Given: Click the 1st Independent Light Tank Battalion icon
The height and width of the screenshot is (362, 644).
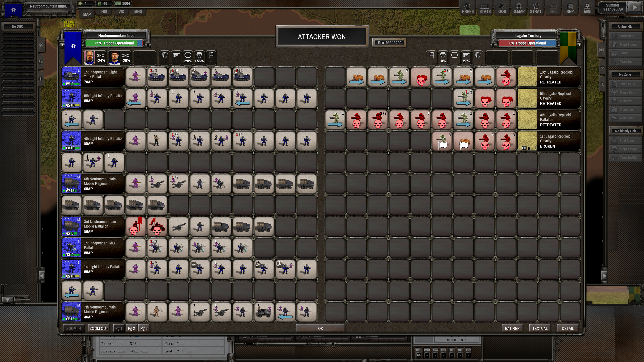Looking at the screenshot, I should [x=72, y=77].
